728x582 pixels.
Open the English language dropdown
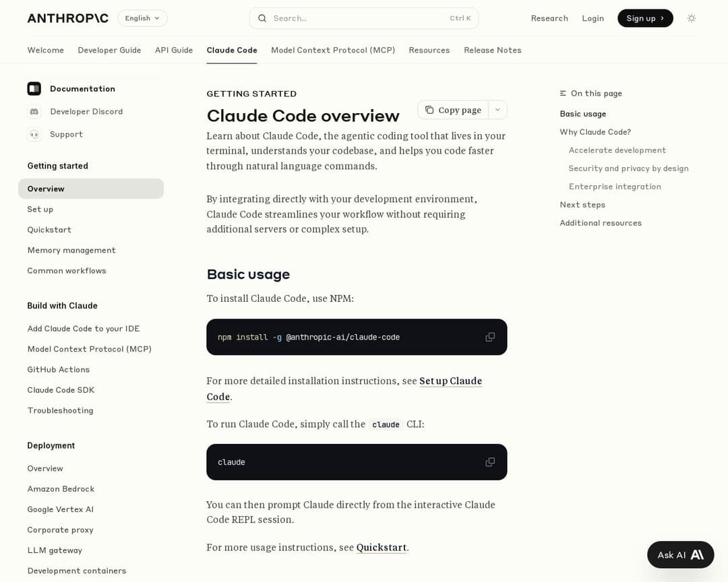[x=142, y=18]
